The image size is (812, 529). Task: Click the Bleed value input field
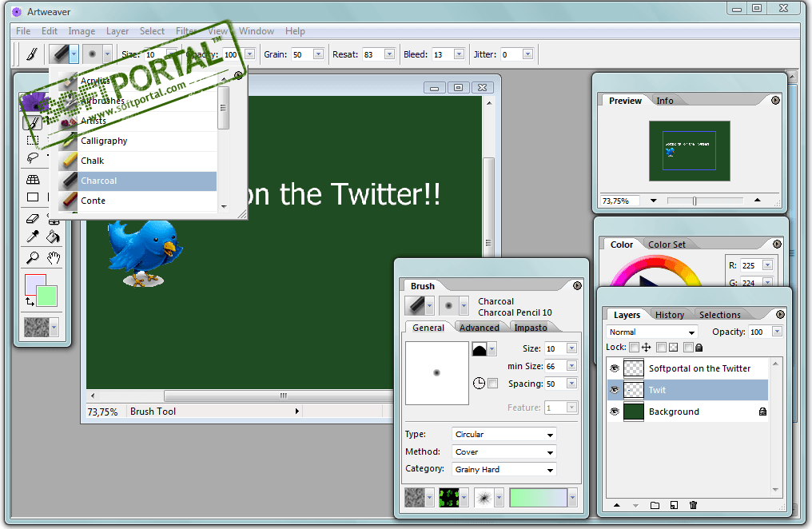[x=442, y=54]
